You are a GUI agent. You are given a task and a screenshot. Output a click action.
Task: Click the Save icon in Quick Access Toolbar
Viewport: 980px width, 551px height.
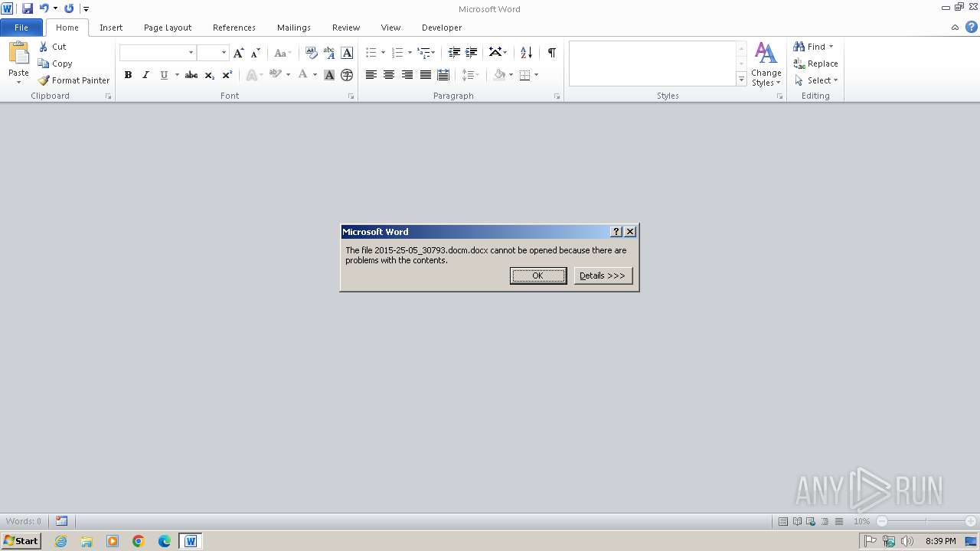pos(28,8)
